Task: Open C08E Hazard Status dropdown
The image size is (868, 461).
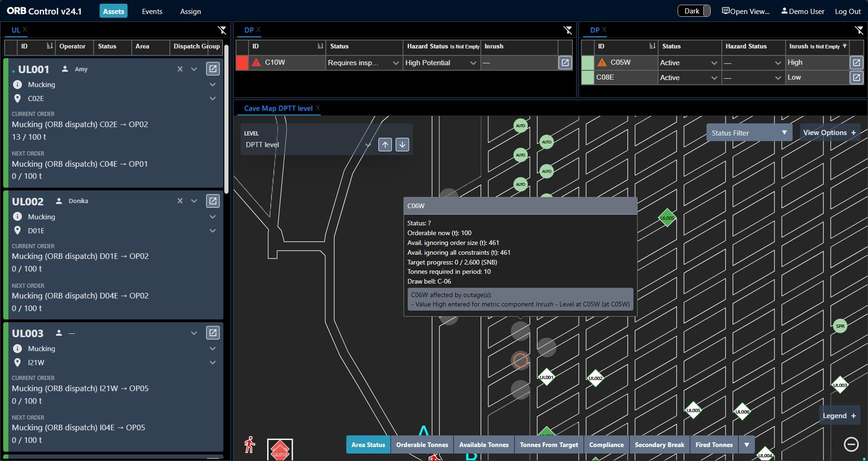Action: tap(753, 78)
